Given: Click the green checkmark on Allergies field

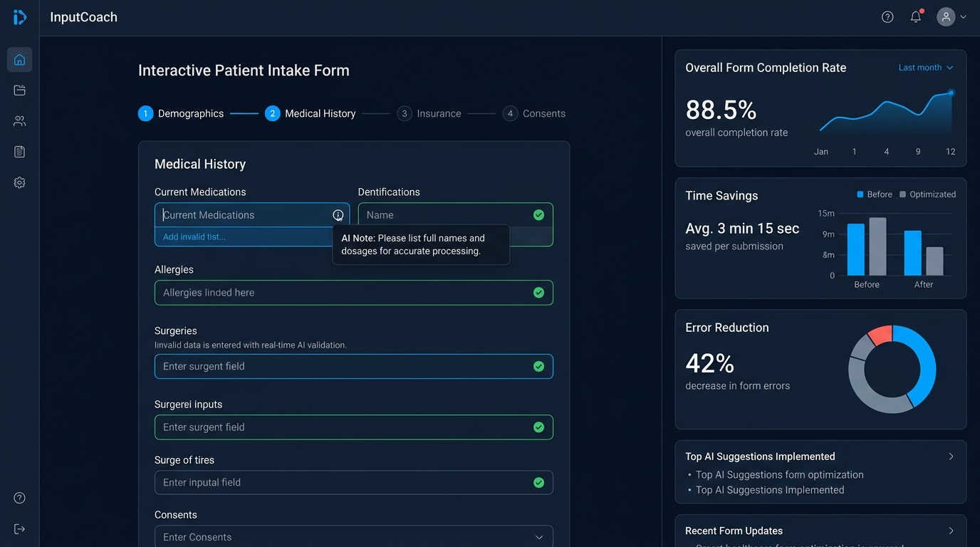Looking at the screenshot, I should click(539, 293).
